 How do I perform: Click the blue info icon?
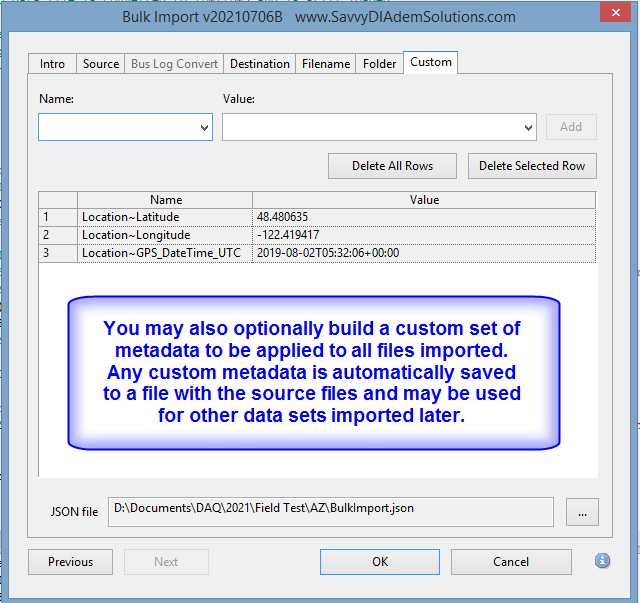click(602, 561)
